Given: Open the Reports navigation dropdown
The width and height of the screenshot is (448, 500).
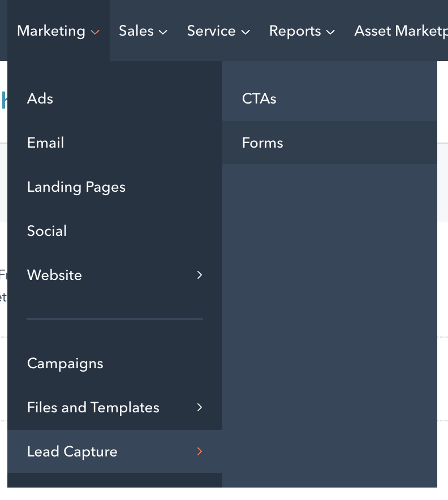Looking at the screenshot, I should [x=302, y=31].
